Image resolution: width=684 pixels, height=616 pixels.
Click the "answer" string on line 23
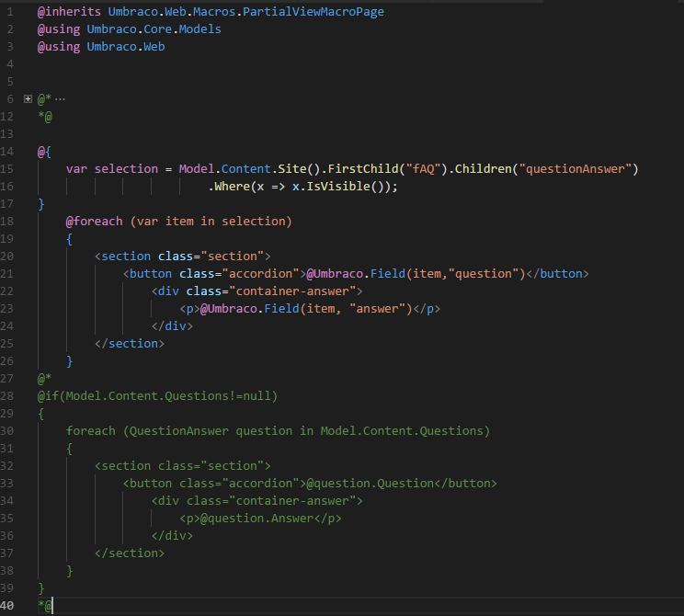[x=377, y=308]
